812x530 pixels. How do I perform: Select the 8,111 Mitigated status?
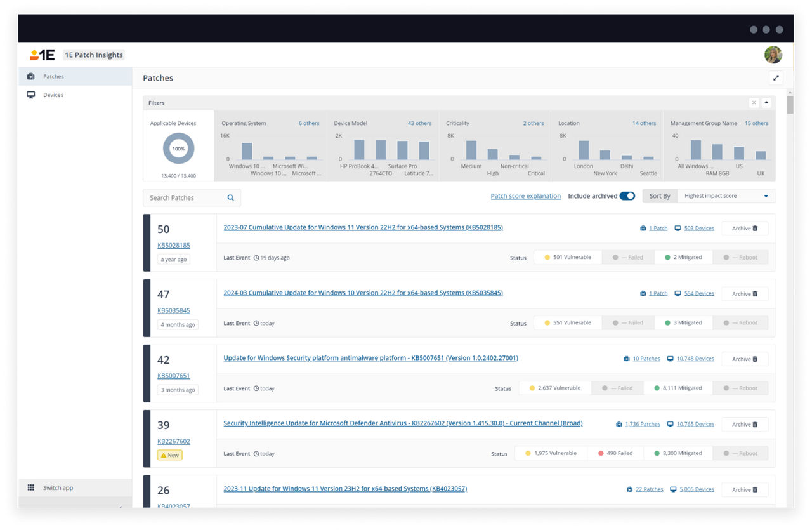(x=678, y=388)
